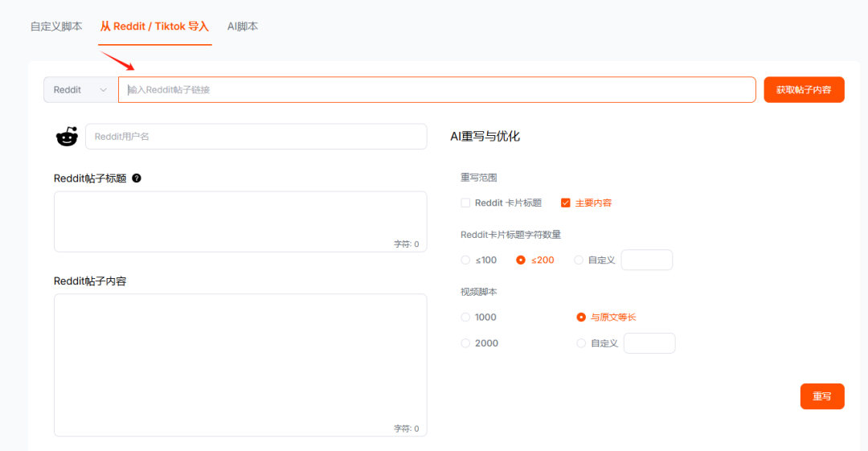Click the AI重写与优化 heading
Viewport: 868px width, 451px height.
(485, 137)
